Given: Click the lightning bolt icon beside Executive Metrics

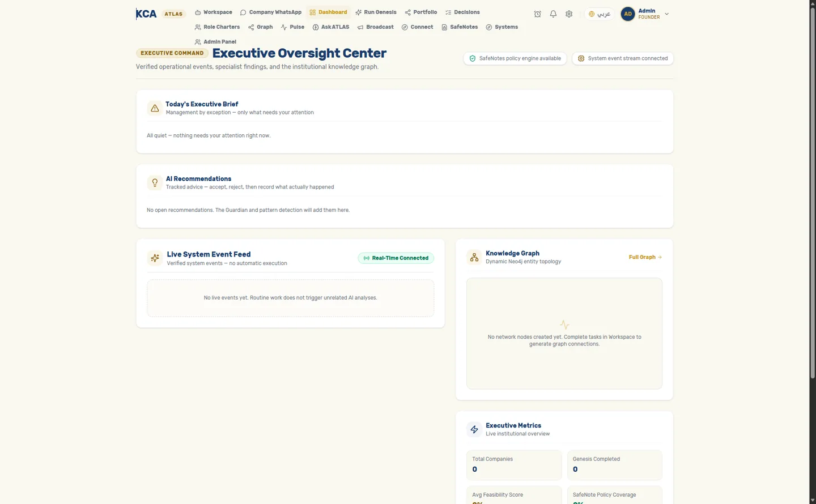Looking at the screenshot, I should point(474,429).
